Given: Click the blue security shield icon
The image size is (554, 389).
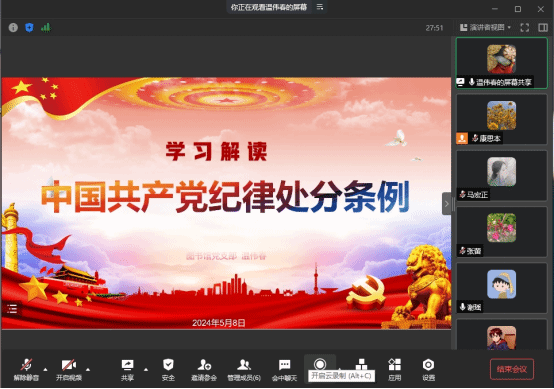Looking at the screenshot, I should pyautogui.click(x=29, y=28).
